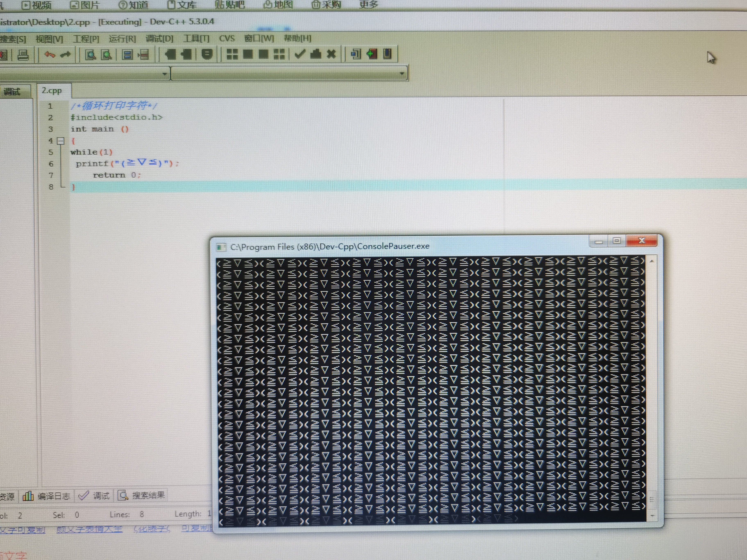The width and height of the screenshot is (747, 560).
Task: Click the Replace magnifier toolbar icon
Action: [x=106, y=55]
